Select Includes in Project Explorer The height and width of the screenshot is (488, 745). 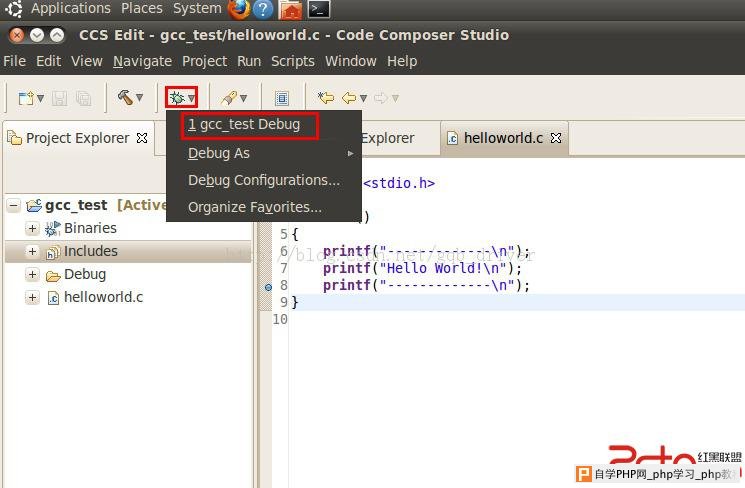91,251
